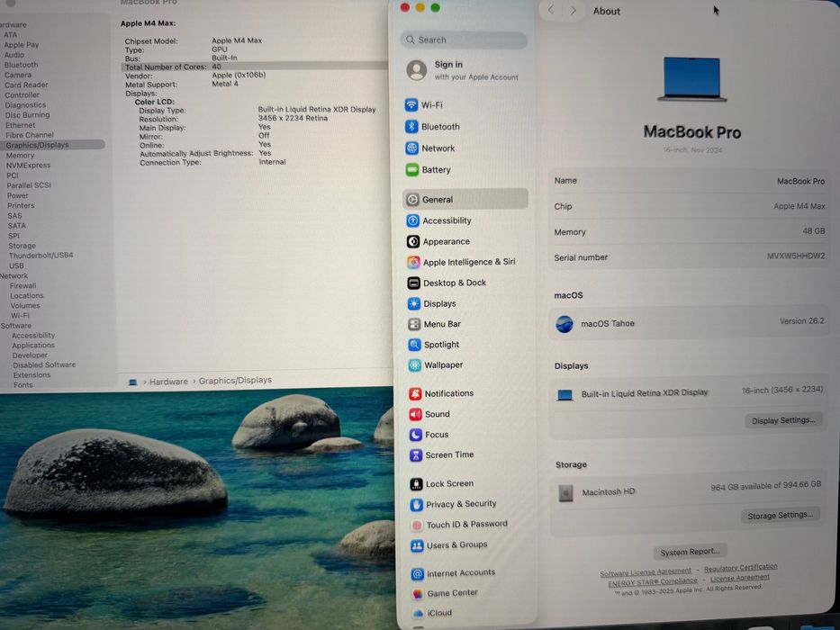Open the ENERGY STAR Compliance link
The width and height of the screenshot is (840, 630).
coord(653,581)
